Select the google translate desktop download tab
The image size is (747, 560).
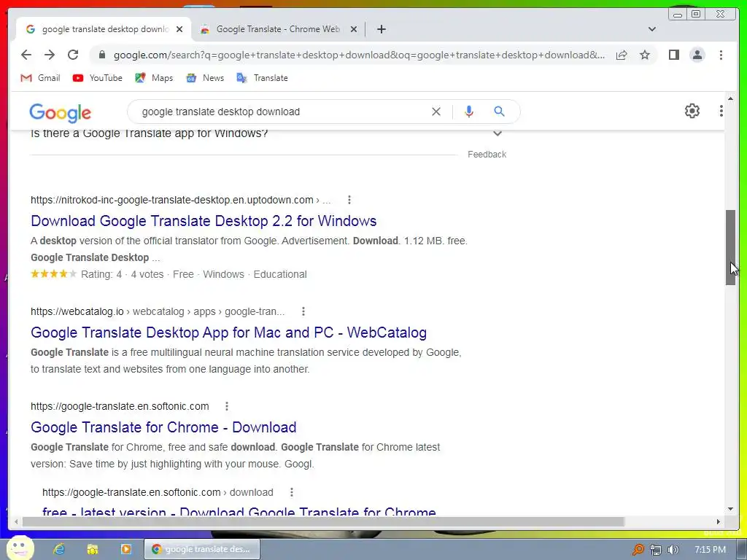point(105,29)
